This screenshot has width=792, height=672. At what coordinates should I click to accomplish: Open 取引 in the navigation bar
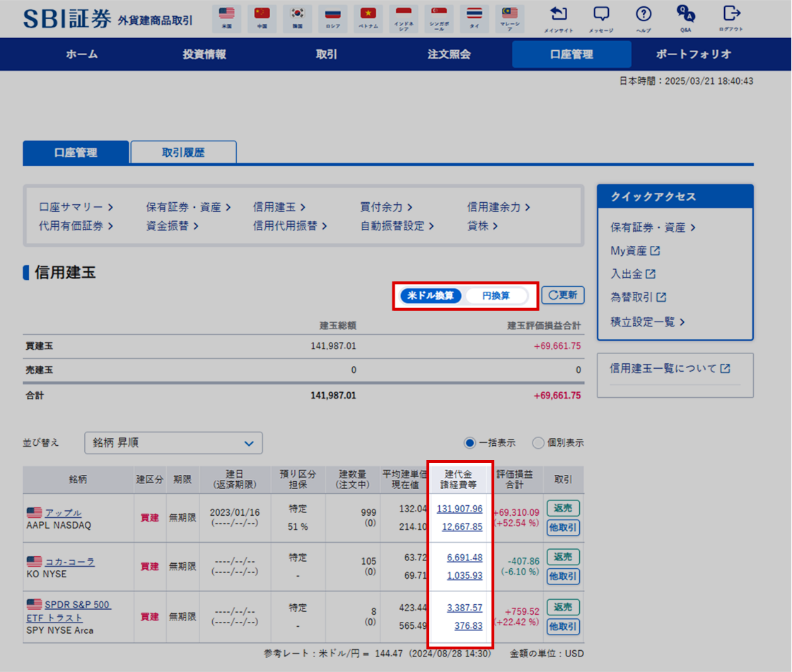[326, 54]
